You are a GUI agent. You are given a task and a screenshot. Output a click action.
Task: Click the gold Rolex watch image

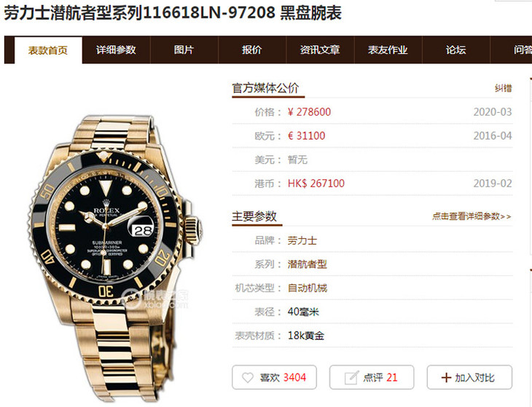click(114, 258)
